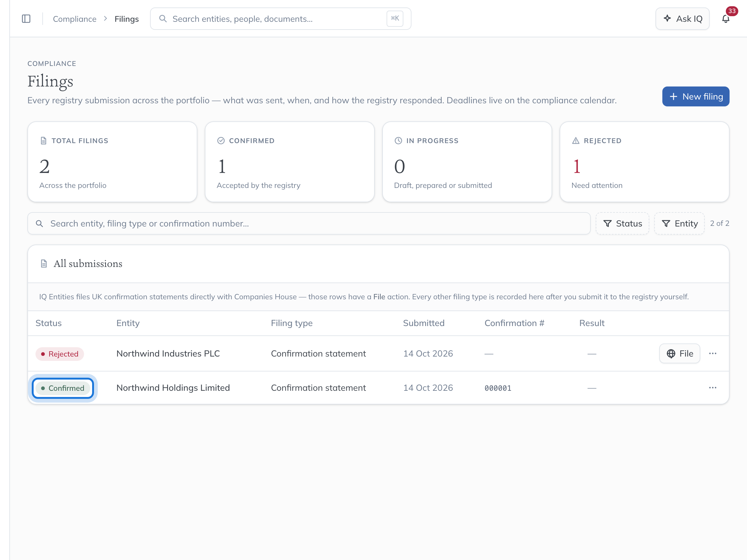Click the In Progress clock icon
Image resolution: width=747 pixels, height=560 pixels.
click(x=398, y=141)
